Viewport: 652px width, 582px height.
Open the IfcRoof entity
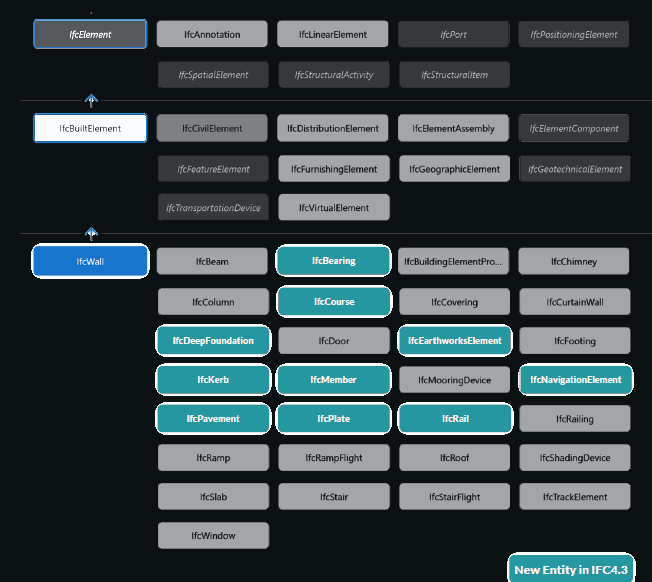454,457
